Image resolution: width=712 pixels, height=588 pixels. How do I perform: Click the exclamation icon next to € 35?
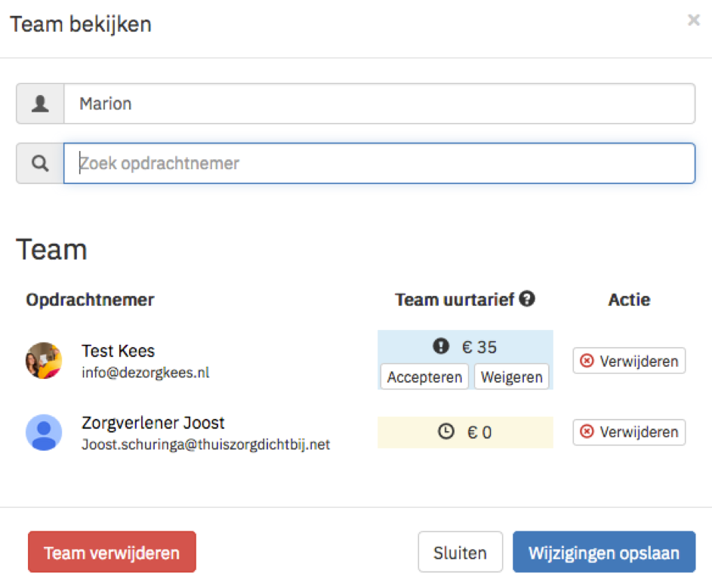point(440,346)
